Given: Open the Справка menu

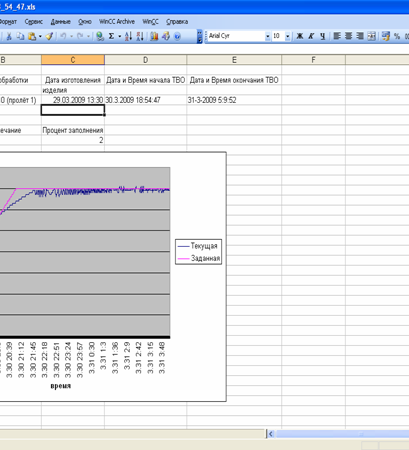Looking at the screenshot, I should [x=177, y=22].
